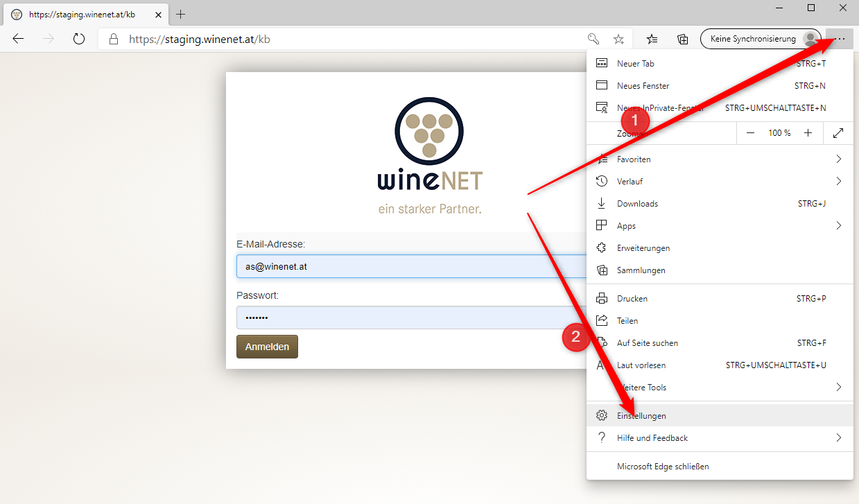Viewport: 859px width, 504px height.
Task: Open the favorites list toolbar icon
Action: point(652,39)
